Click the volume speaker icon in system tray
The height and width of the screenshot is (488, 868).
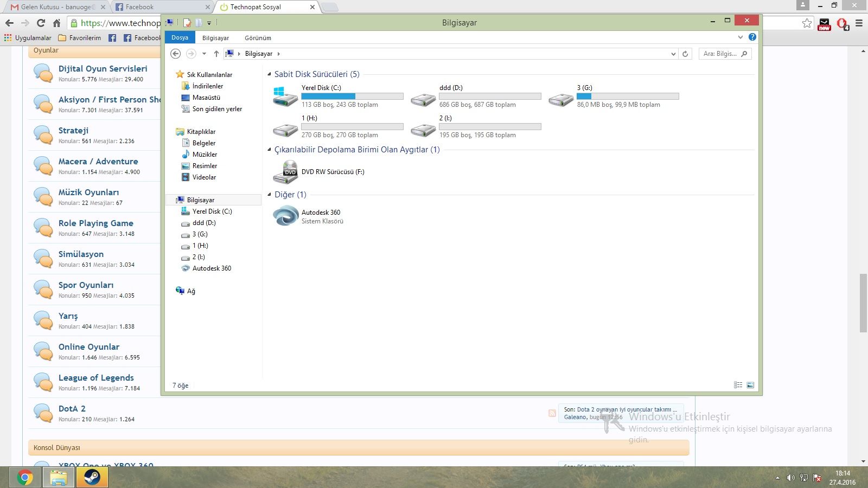[790, 478]
